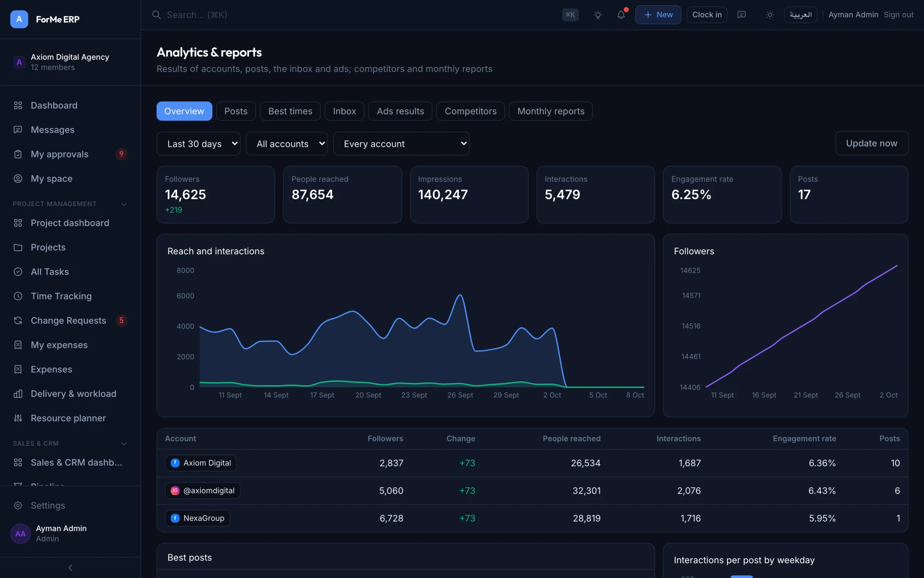Click the @axiomdigital account chip
924x578 pixels.
tap(203, 491)
